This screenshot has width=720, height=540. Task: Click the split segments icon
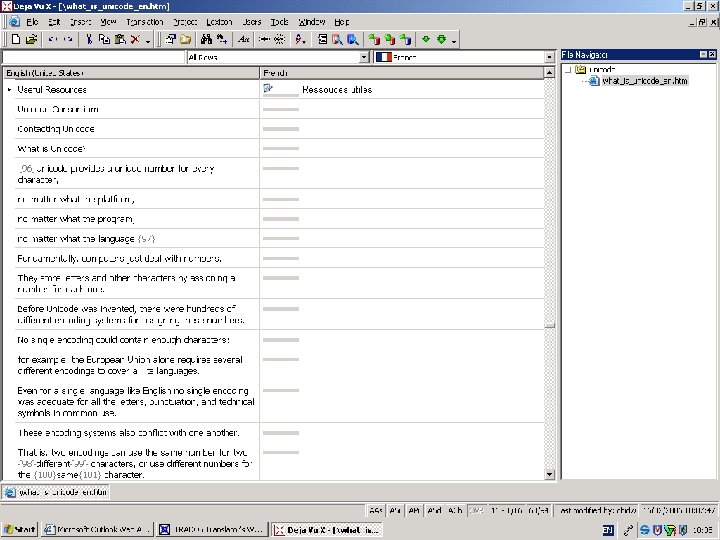279,39
